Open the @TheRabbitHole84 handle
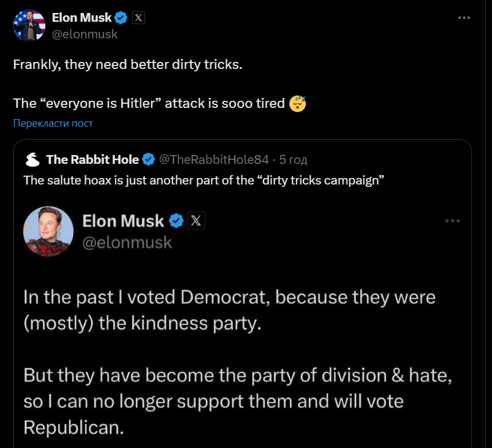This screenshot has height=448, width=492. [x=214, y=159]
